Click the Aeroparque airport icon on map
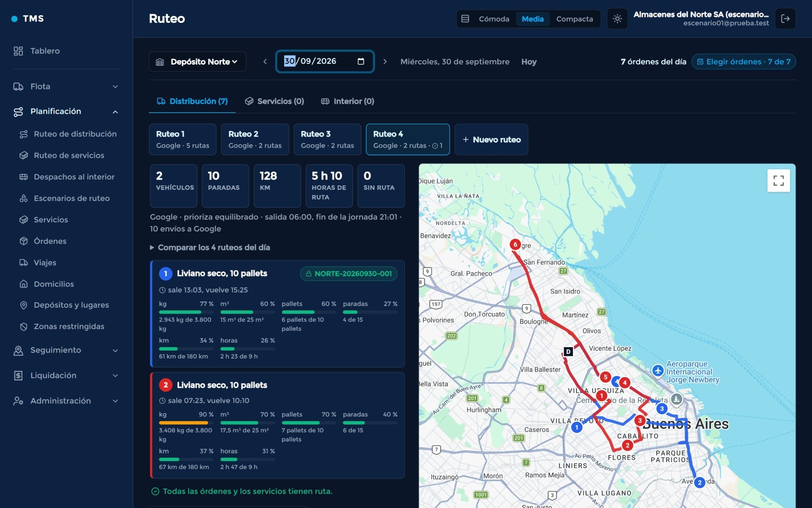This screenshot has height=508, width=812. pyautogui.click(x=658, y=371)
